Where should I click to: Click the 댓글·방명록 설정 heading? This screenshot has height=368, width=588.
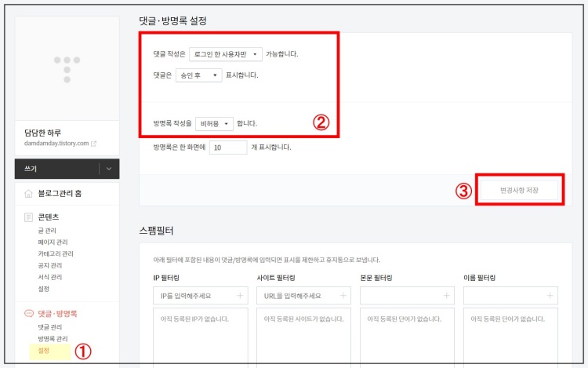tap(173, 20)
